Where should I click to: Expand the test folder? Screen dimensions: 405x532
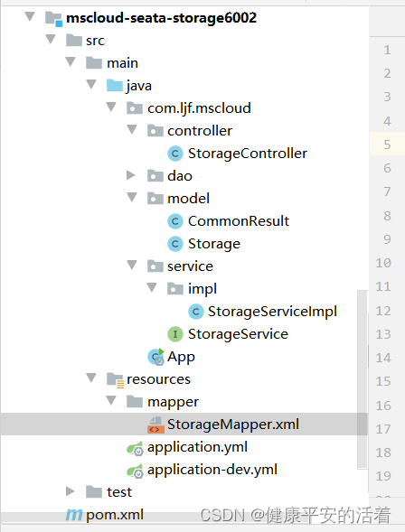[70, 491]
